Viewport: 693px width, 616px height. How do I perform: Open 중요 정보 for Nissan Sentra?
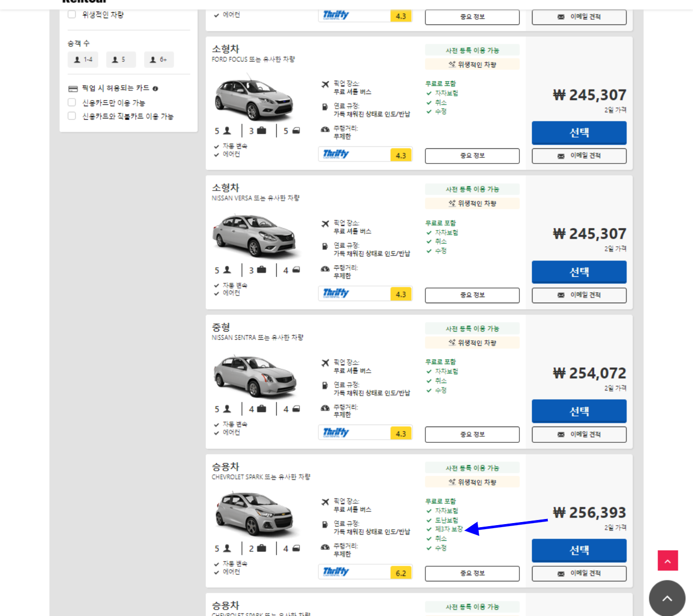(x=472, y=434)
